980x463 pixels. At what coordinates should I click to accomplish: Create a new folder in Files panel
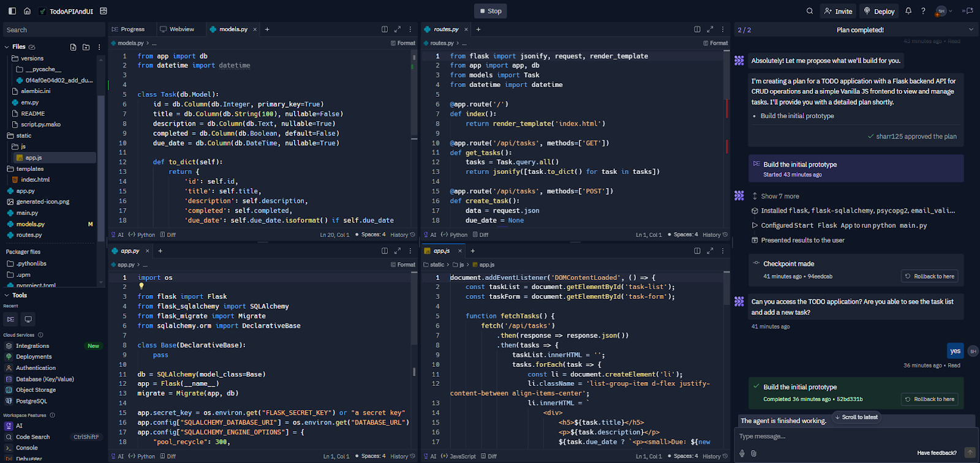[86, 47]
